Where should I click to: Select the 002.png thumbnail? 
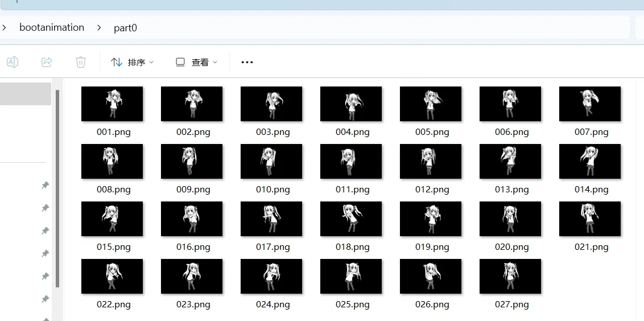[192, 104]
